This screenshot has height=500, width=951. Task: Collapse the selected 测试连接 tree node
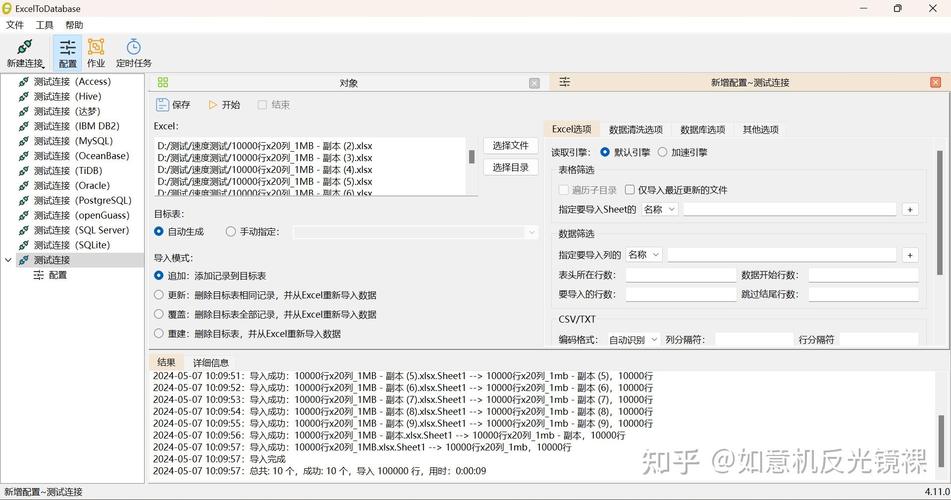(x=8, y=260)
